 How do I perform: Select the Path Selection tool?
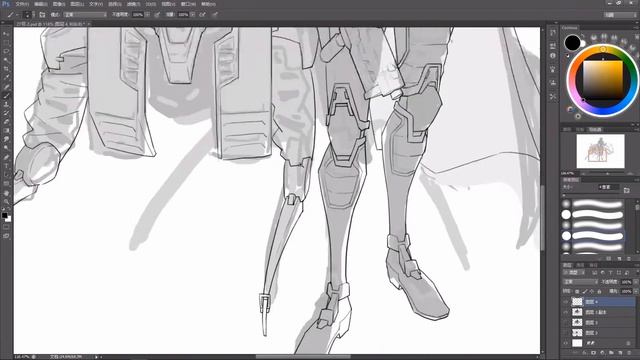pyautogui.click(x=6, y=175)
